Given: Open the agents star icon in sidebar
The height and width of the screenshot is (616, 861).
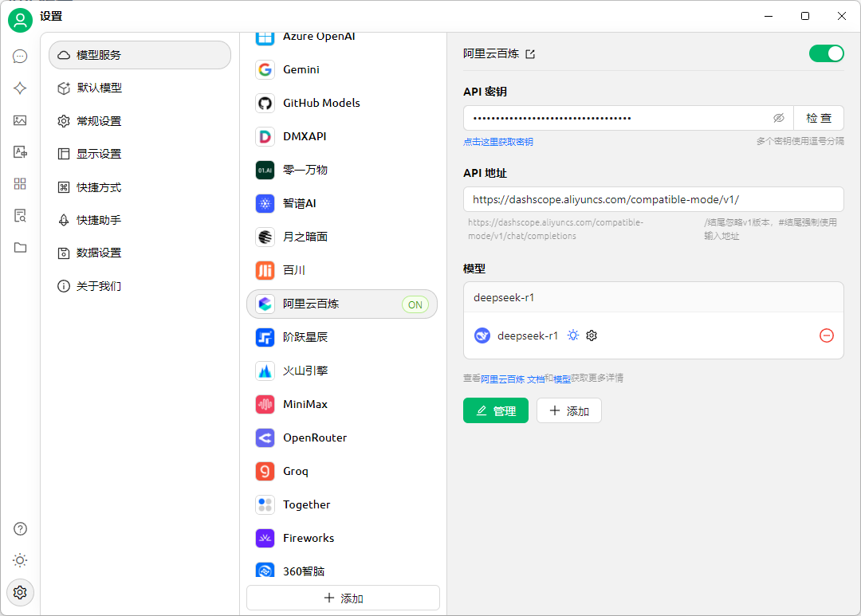Looking at the screenshot, I should coord(20,88).
